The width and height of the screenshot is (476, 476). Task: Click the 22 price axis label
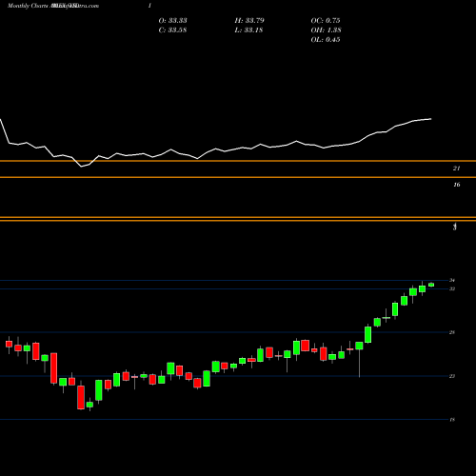click(x=452, y=376)
